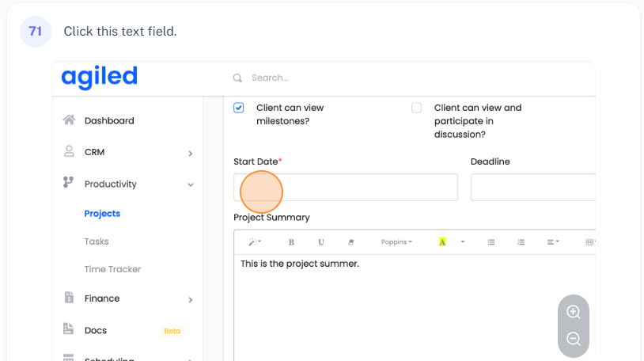This screenshot has height=361, width=644.
Task: Uncheck Client can view milestones checkbox
Action: tap(239, 108)
